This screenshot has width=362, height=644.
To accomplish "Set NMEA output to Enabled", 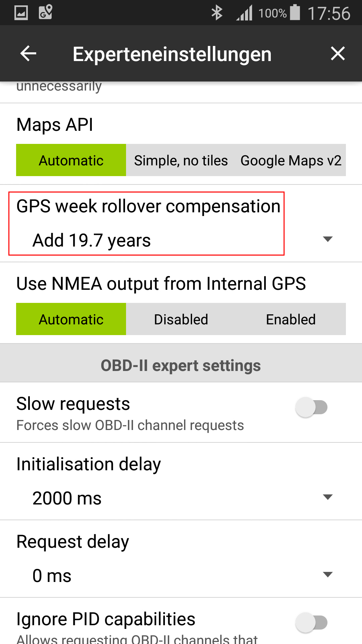I will tap(291, 319).
